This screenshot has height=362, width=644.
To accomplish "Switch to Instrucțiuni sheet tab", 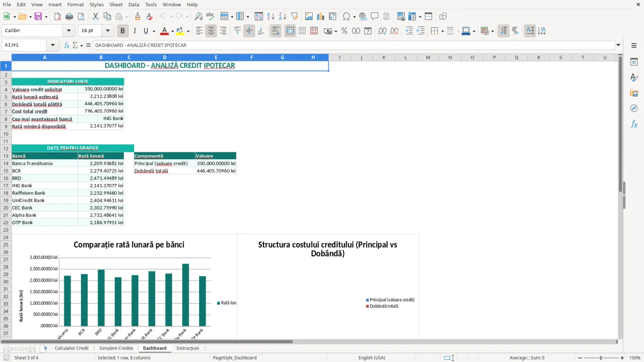I will tap(188, 348).
